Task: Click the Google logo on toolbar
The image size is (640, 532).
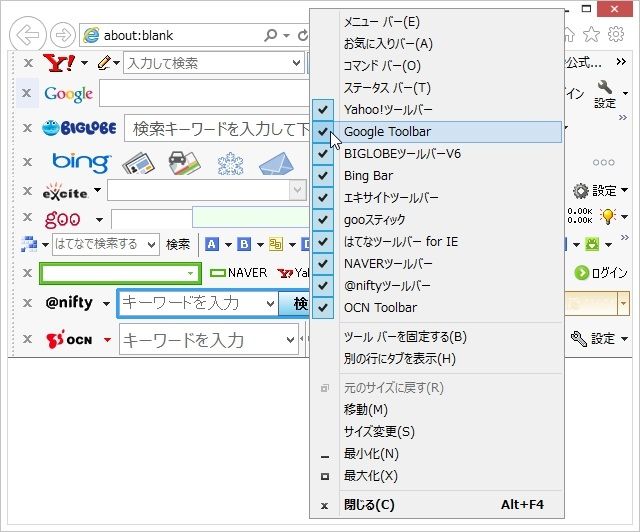Action: point(69,94)
